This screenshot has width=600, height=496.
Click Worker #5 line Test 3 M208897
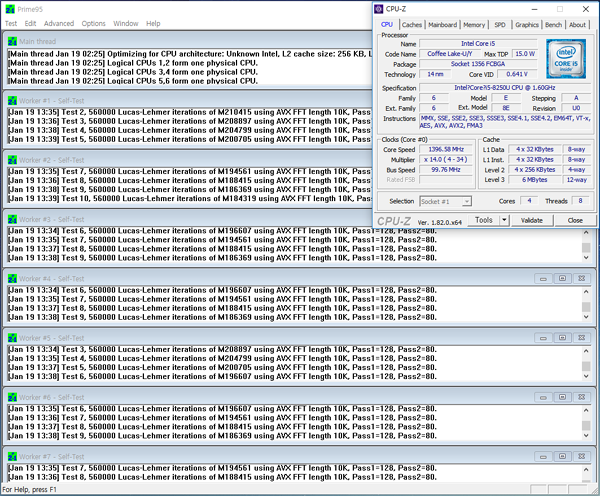[222, 349]
